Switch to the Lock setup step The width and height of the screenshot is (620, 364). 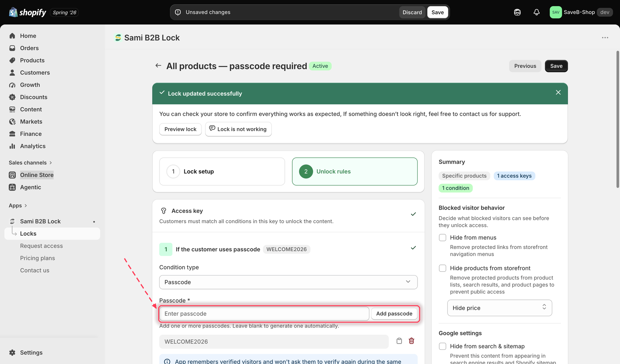222,172
